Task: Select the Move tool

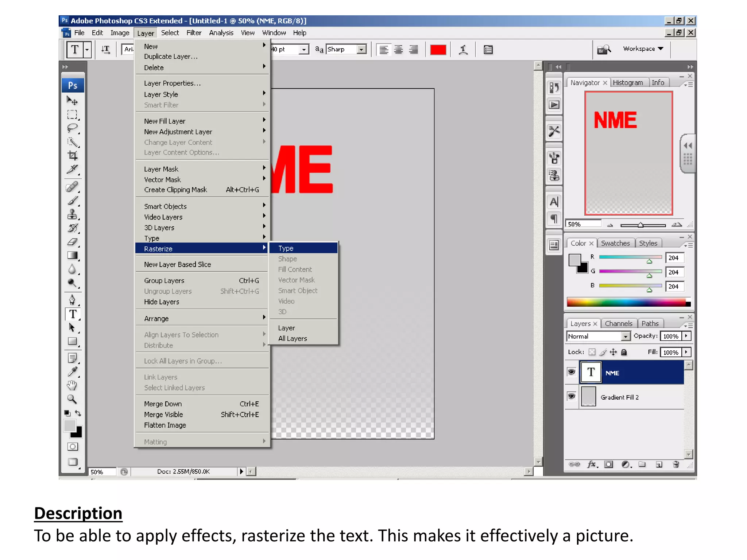Action: point(73,100)
